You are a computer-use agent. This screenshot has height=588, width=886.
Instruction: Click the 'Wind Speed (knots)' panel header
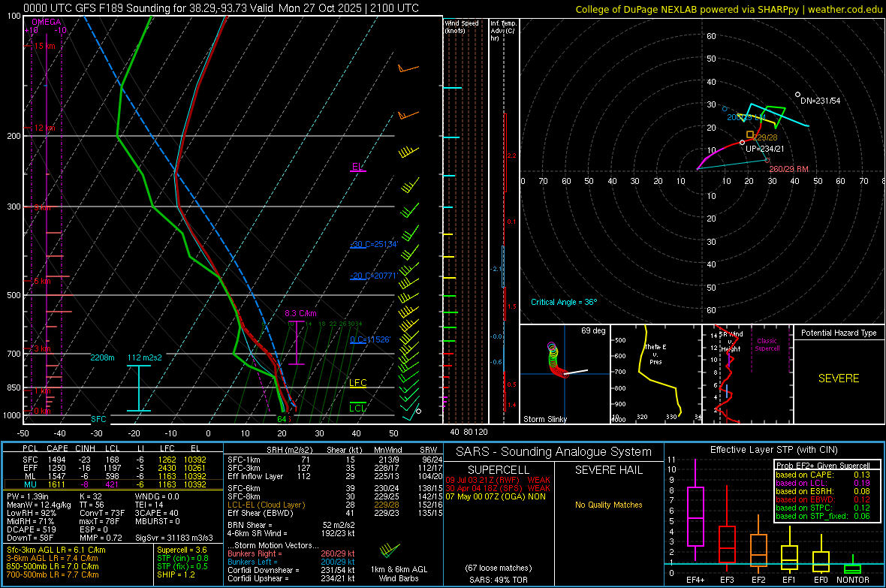click(462, 26)
